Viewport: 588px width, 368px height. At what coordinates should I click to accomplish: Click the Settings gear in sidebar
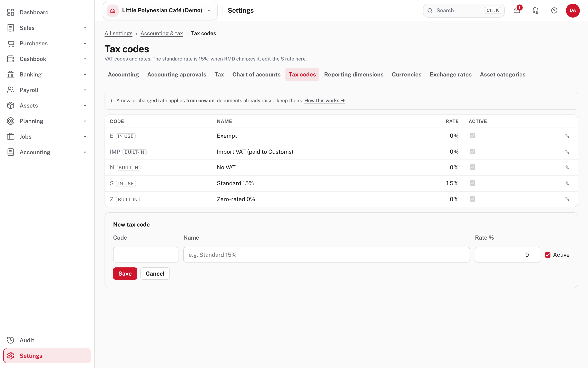(11, 356)
